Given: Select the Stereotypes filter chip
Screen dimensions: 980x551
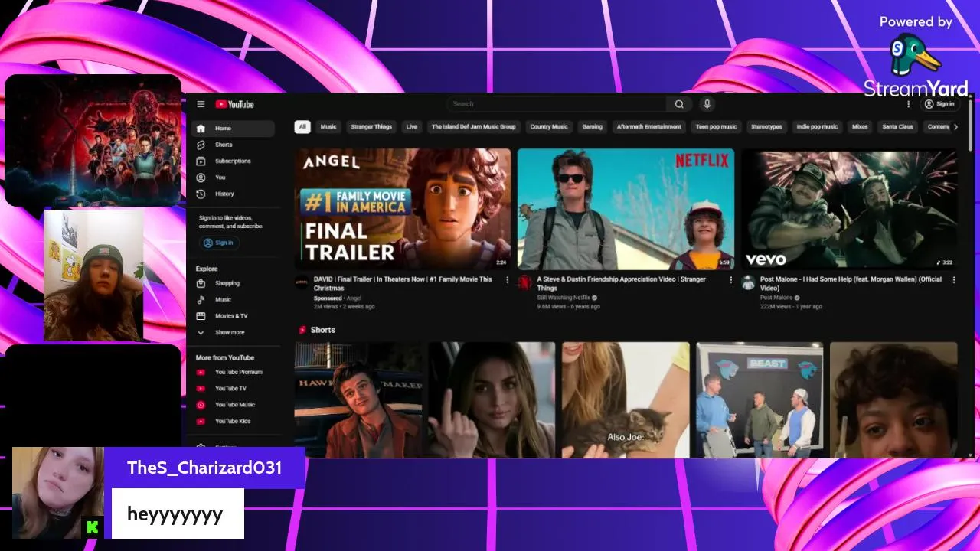Looking at the screenshot, I should click(x=766, y=127).
